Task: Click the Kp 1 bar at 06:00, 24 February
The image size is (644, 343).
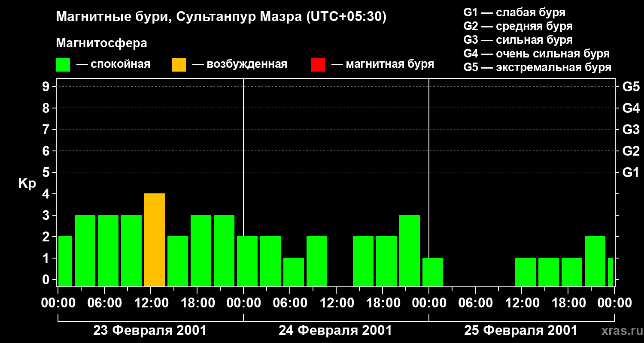Action: [294, 272]
